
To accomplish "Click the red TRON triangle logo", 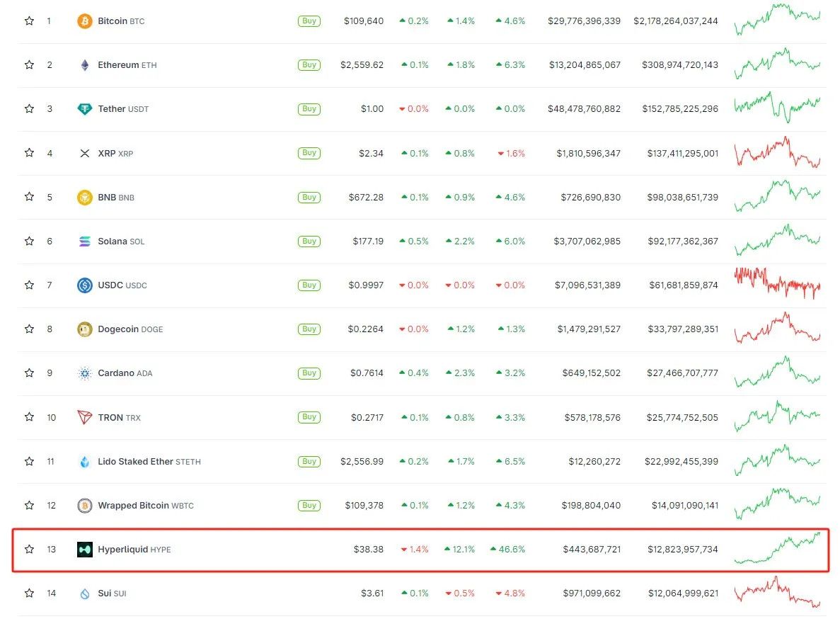I will 85,417.
